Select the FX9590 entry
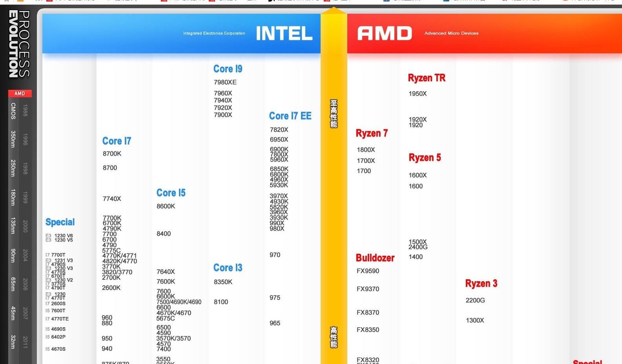 [x=368, y=271]
